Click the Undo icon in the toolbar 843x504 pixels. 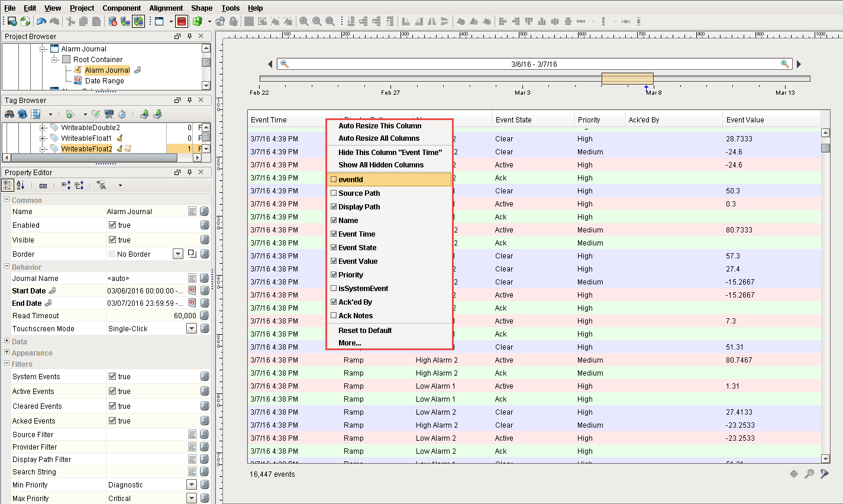40,21
